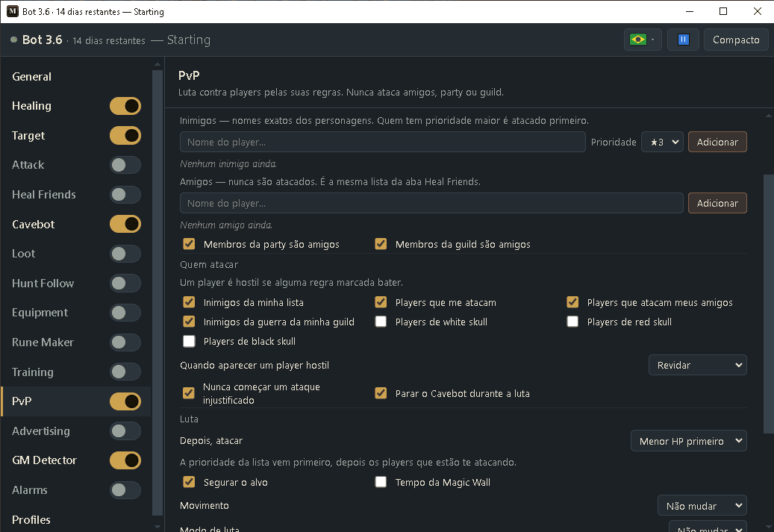The width and height of the screenshot is (774, 532).
Task: Enable the Equipment toggle
Action: click(x=125, y=313)
